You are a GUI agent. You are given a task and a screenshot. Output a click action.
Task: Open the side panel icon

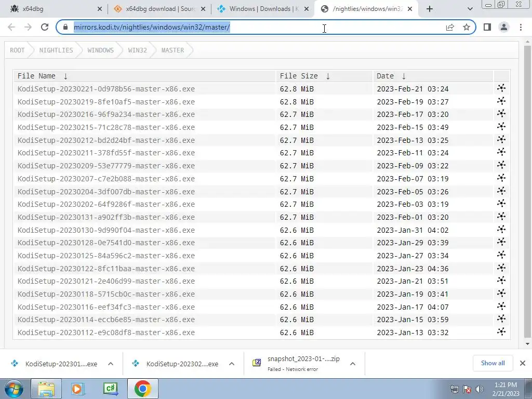coord(487,27)
